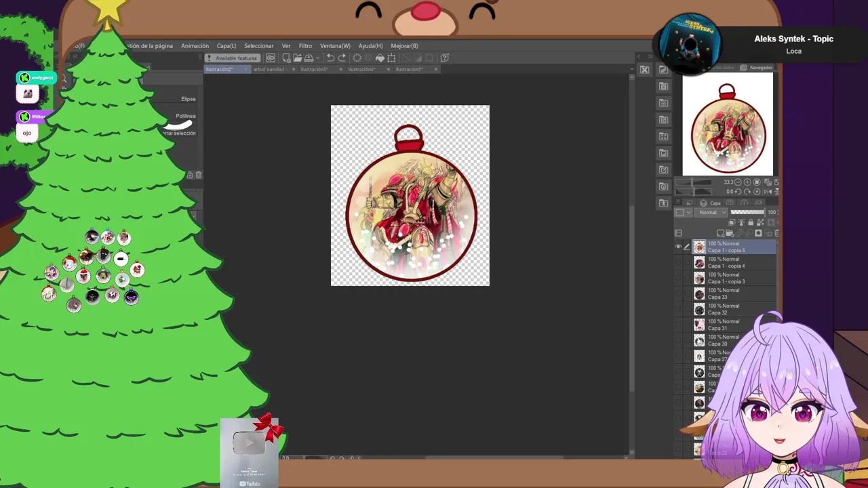Undo the last action
Screen dimensions: 868x488
click(x=330, y=58)
